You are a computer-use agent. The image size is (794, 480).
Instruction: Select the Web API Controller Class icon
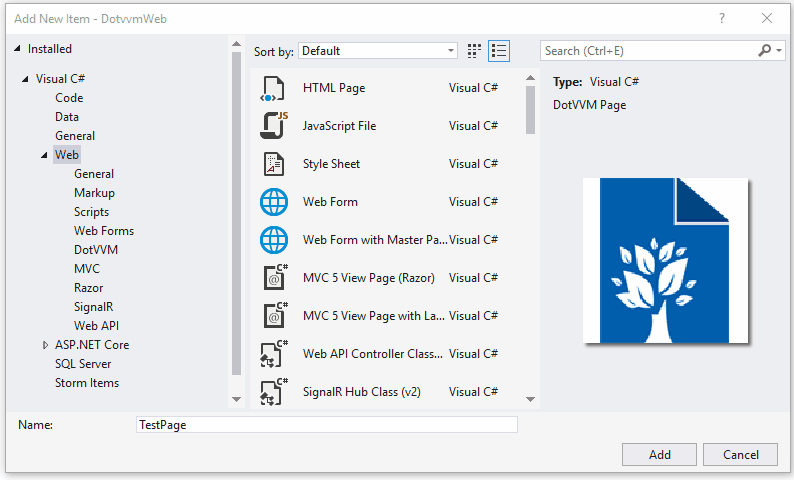tap(274, 354)
